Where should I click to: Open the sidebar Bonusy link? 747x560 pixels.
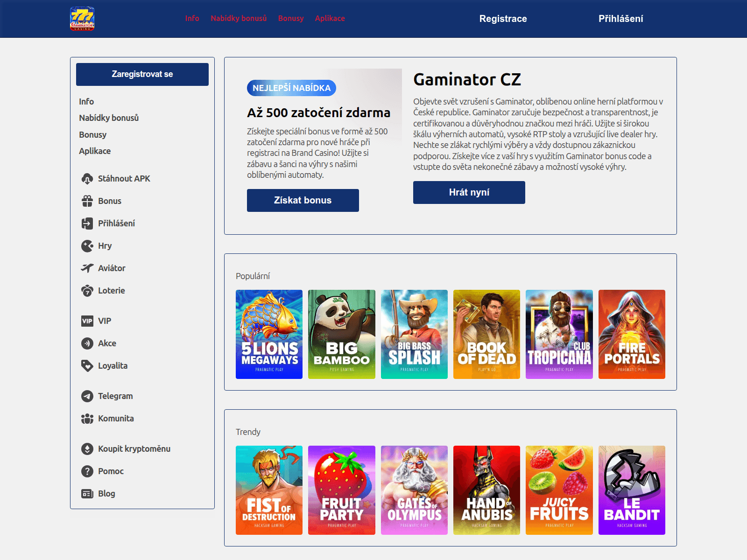[x=93, y=135]
